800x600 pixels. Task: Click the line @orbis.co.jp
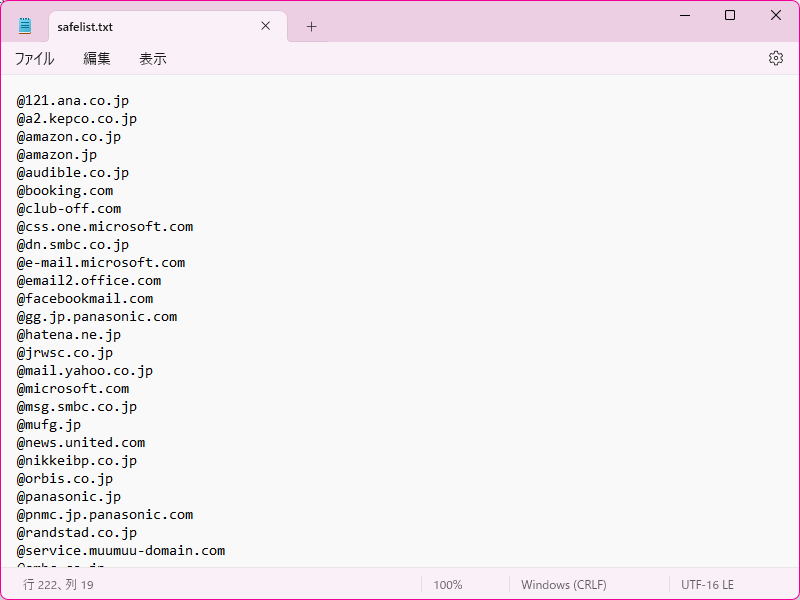65,479
